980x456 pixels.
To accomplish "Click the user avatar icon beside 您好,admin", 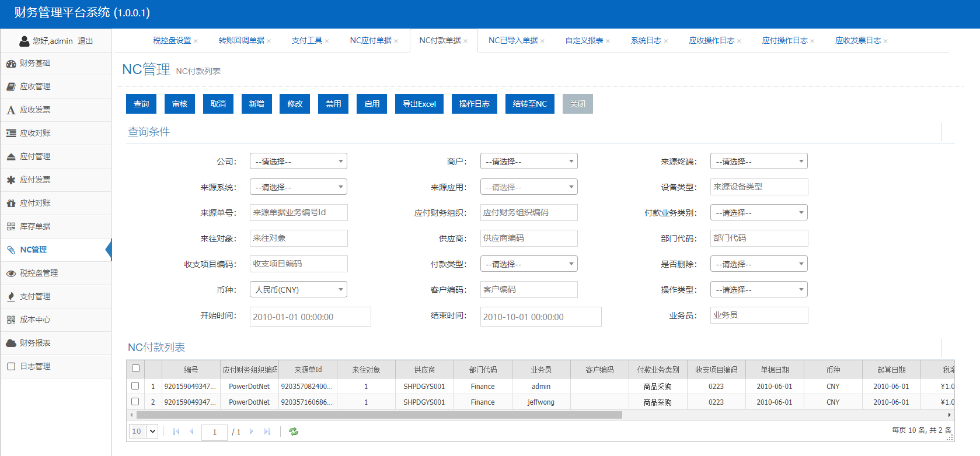I will tap(25, 41).
